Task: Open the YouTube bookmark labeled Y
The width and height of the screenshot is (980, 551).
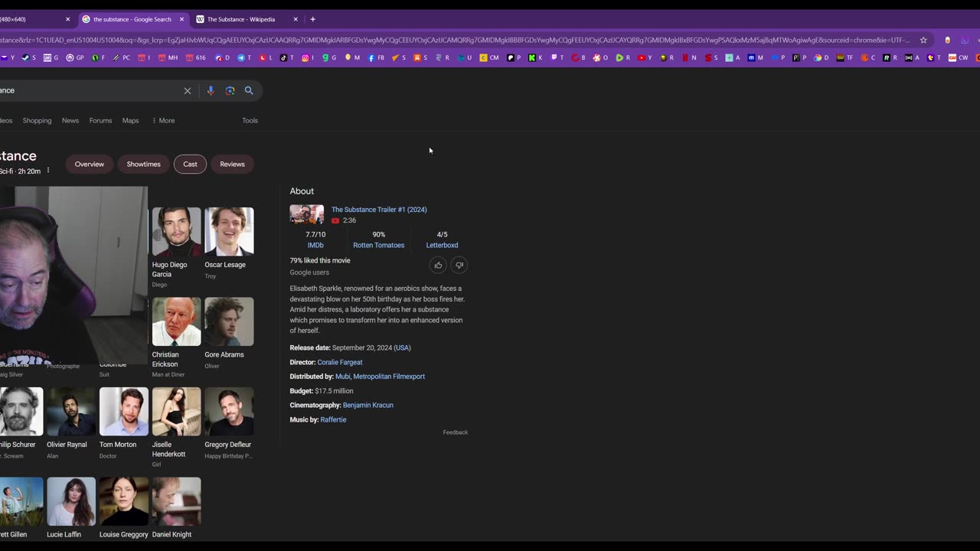Action: pyautogui.click(x=645, y=57)
